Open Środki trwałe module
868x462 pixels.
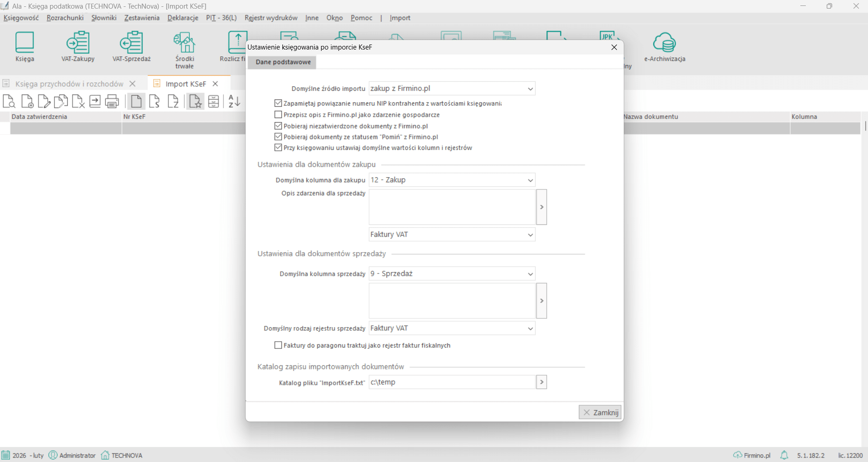[x=184, y=49]
